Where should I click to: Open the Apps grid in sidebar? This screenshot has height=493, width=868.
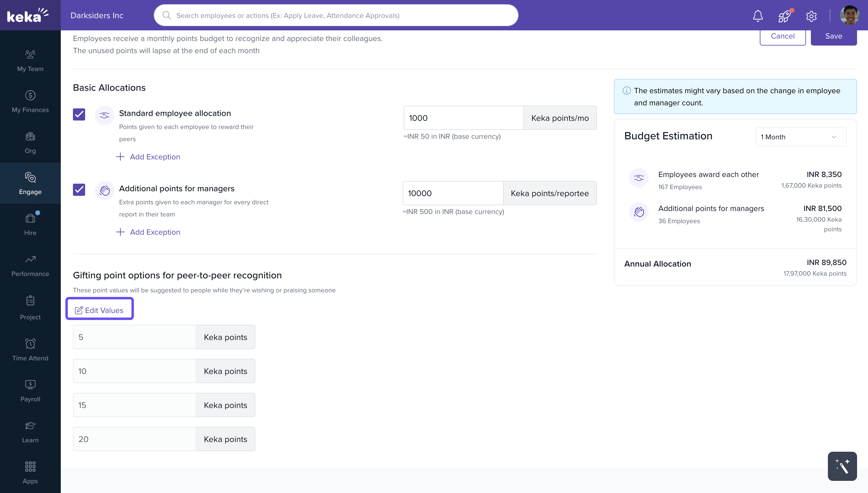[x=30, y=472]
